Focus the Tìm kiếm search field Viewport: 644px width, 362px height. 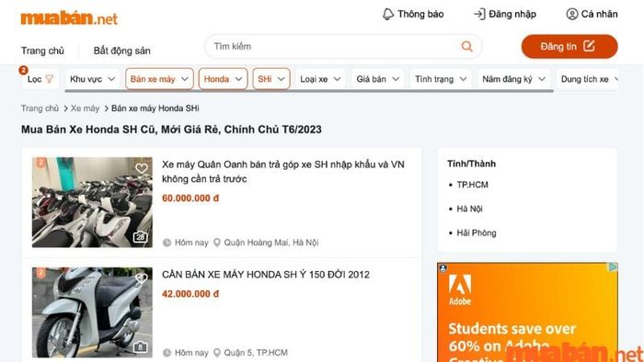click(x=343, y=46)
